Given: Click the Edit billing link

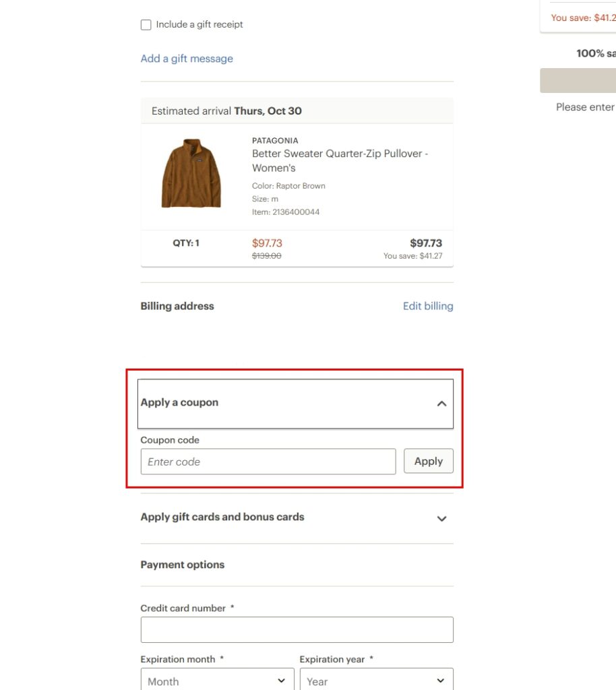Looking at the screenshot, I should click(428, 306).
